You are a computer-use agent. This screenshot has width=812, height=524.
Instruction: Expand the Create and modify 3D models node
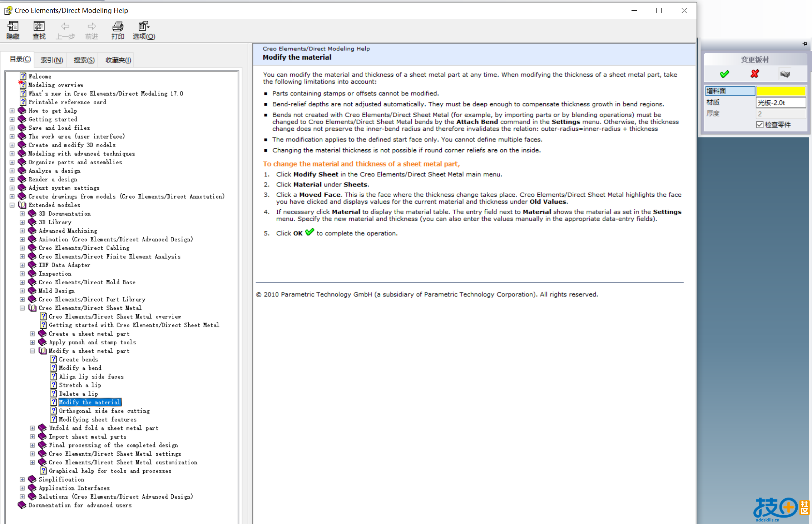point(12,145)
